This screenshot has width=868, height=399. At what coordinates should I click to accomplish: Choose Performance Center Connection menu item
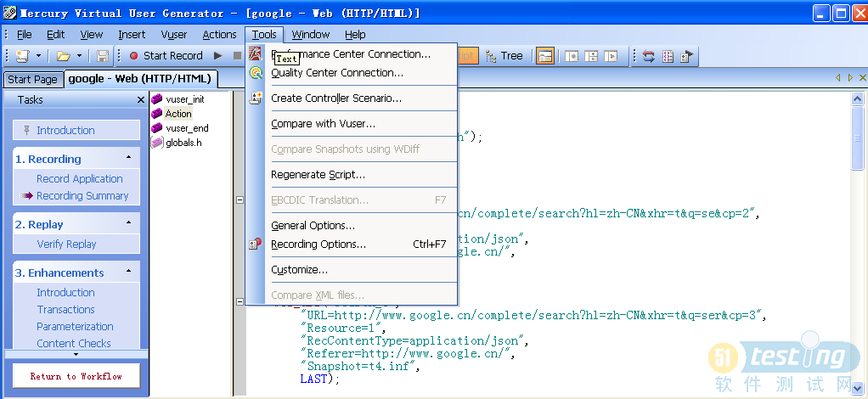tap(352, 54)
